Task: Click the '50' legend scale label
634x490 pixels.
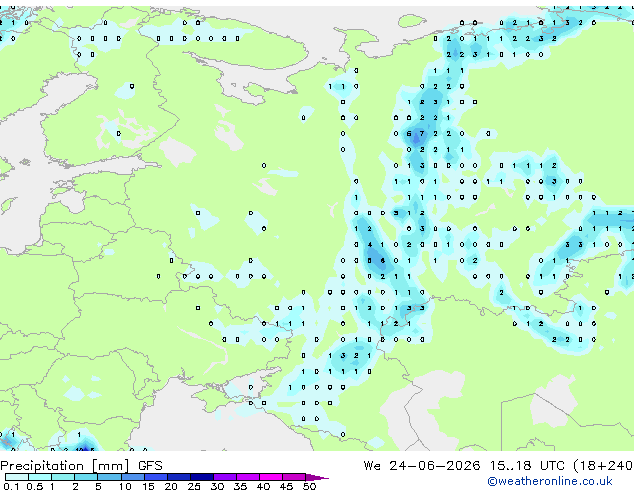Action: (309, 486)
